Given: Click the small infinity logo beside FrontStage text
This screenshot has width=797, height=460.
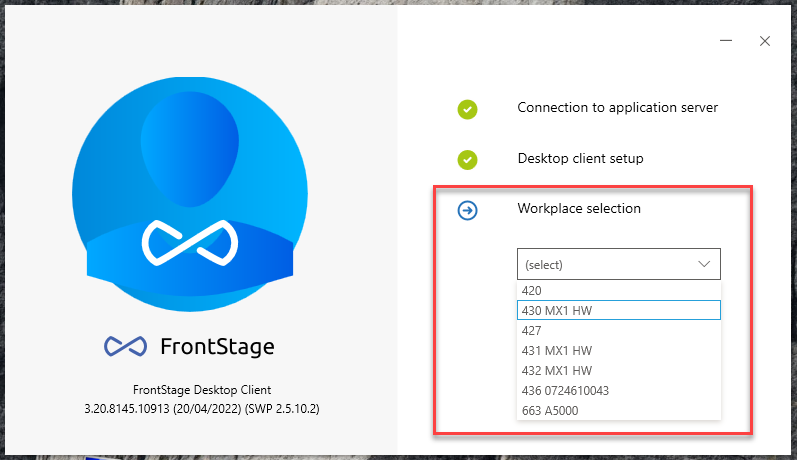Looking at the screenshot, I should click(x=126, y=347).
